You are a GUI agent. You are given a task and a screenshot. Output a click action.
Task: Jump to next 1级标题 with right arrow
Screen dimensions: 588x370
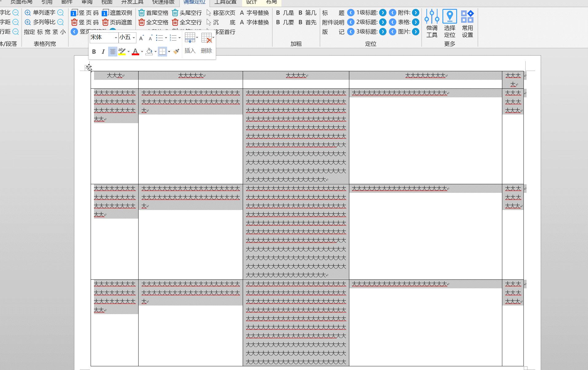(382, 13)
